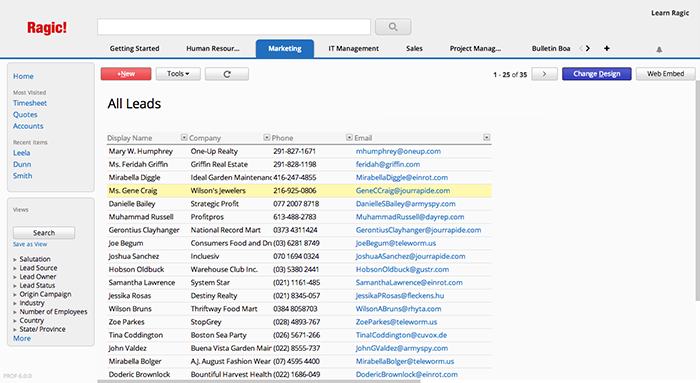Click the Danielle Bailey name
700x383 pixels.
click(132, 204)
